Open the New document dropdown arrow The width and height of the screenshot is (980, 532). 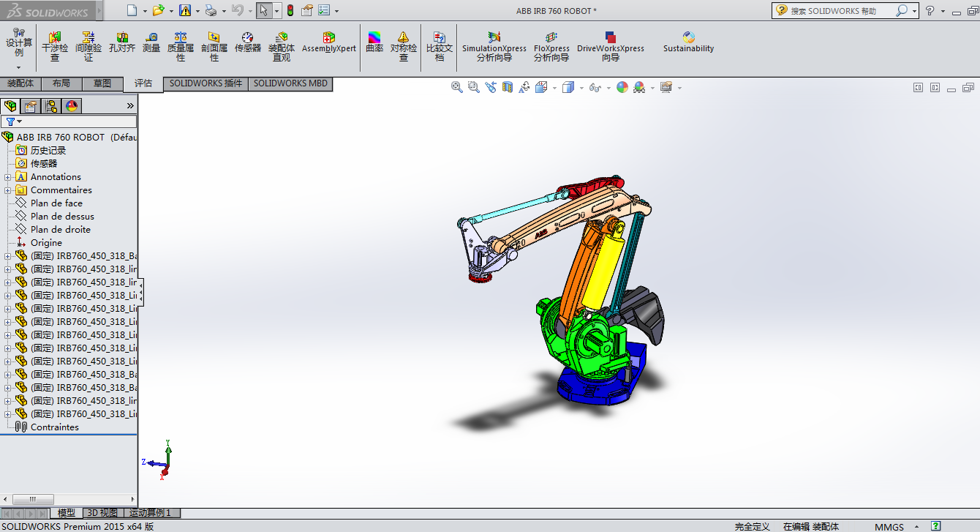[x=145, y=11]
